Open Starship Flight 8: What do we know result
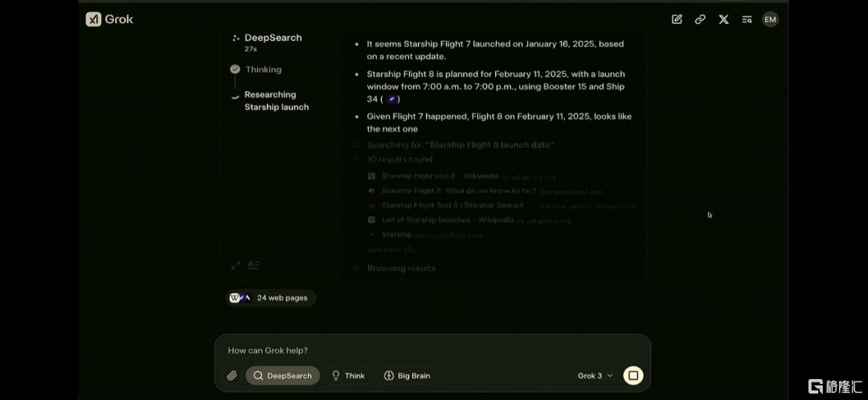The image size is (868, 400). [x=459, y=191]
